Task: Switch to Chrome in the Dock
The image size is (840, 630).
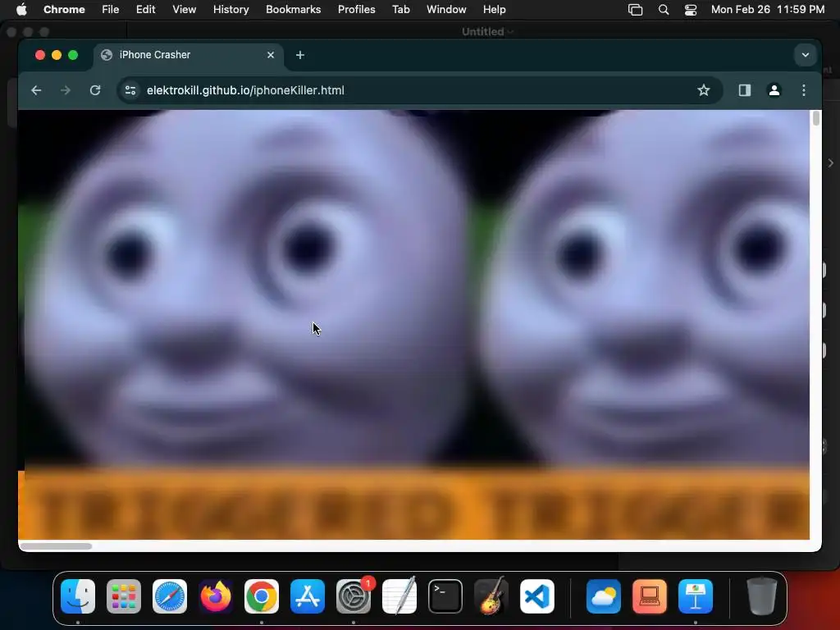Action: (262, 596)
